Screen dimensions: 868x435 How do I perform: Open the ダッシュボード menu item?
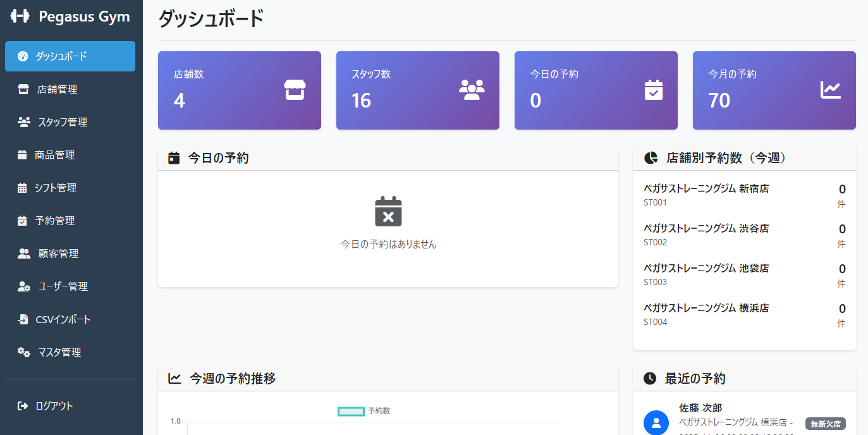click(x=70, y=56)
